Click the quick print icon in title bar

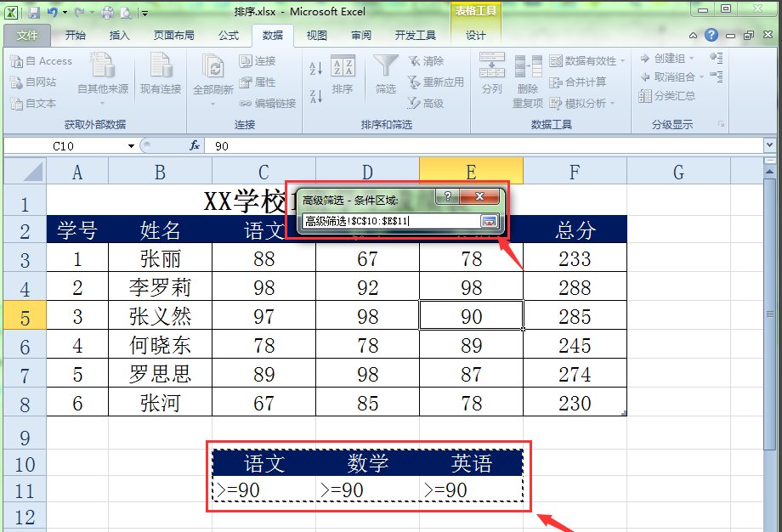(x=107, y=13)
